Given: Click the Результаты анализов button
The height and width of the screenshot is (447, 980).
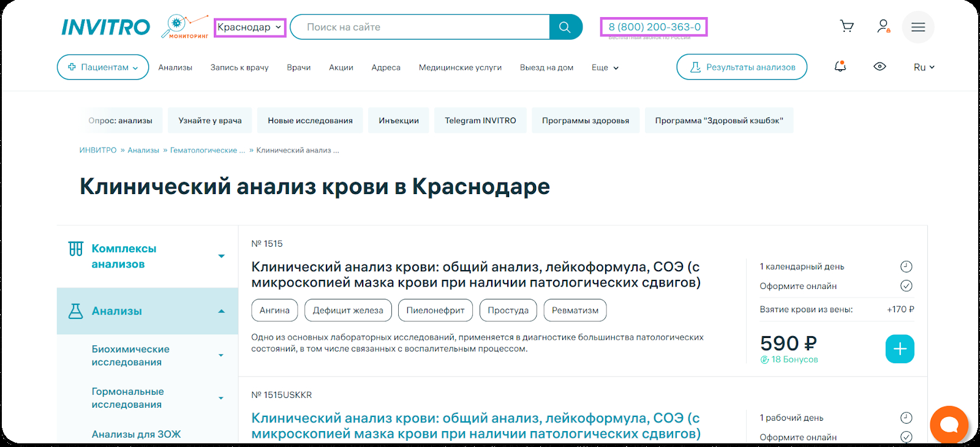Looking at the screenshot, I should [x=742, y=67].
